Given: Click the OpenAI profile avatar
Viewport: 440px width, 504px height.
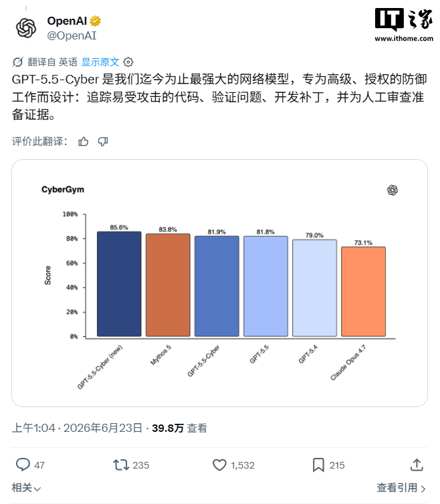Looking at the screenshot, I should pos(26,28).
